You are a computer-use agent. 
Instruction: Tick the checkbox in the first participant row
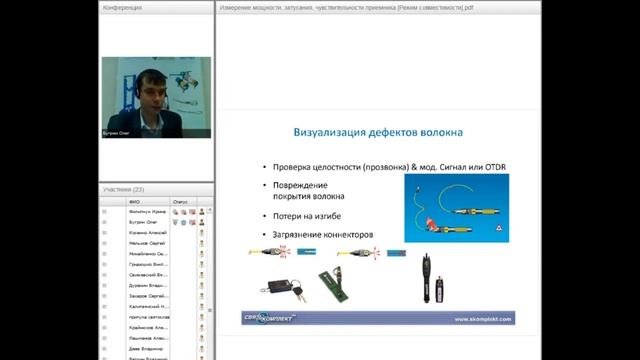coord(104,211)
